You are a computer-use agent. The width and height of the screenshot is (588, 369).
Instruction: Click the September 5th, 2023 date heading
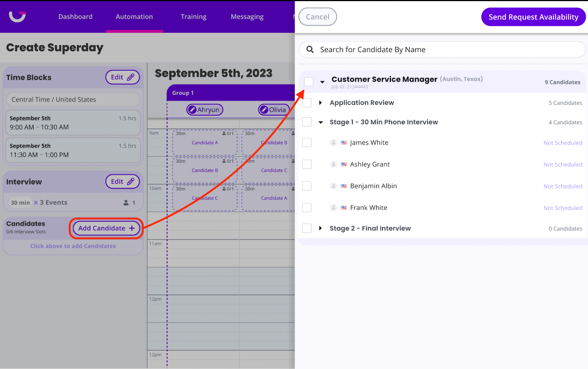click(x=214, y=74)
